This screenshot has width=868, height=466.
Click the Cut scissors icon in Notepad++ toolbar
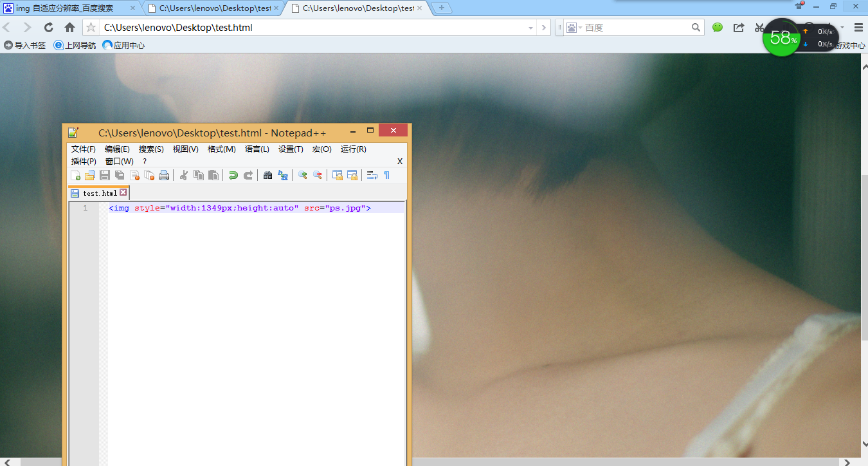click(x=183, y=175)
